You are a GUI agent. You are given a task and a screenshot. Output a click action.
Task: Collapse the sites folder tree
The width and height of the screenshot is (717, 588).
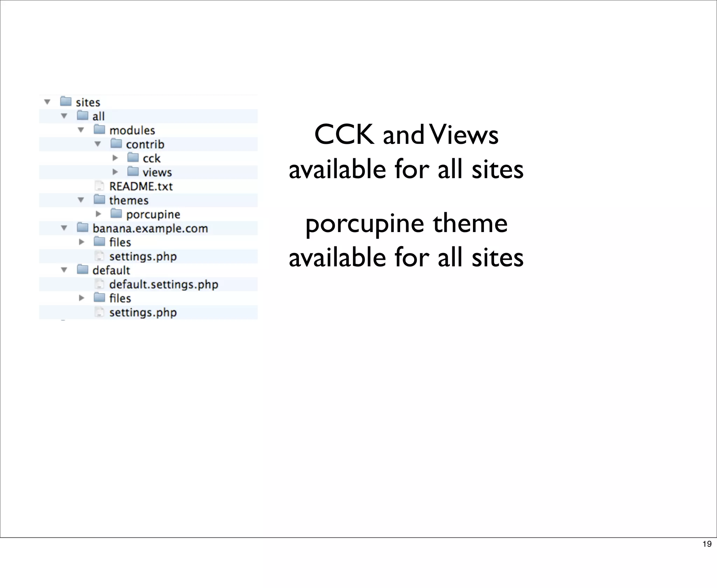[x=47, y=102]
